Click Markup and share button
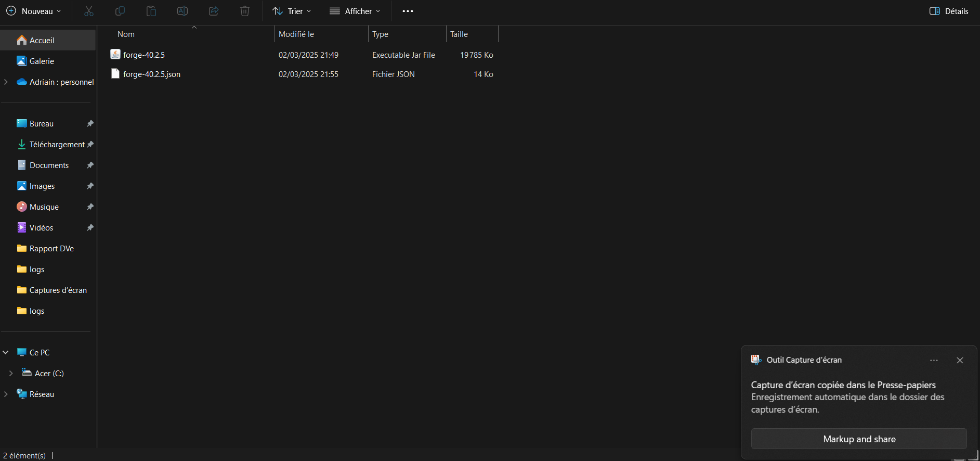This screenshot has width=980, height=461. (x=859, y=439)
